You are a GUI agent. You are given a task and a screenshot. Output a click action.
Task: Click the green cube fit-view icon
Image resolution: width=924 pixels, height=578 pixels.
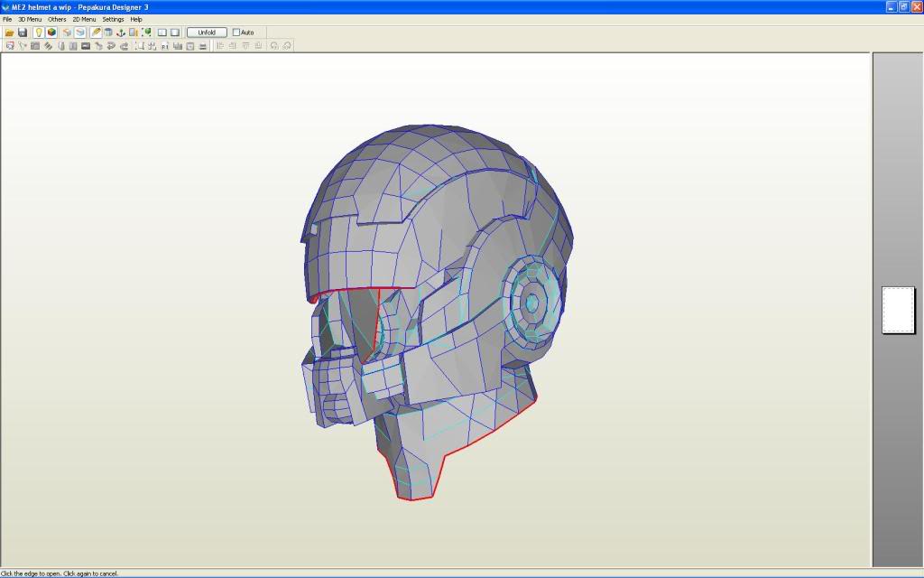pos(145,33)
